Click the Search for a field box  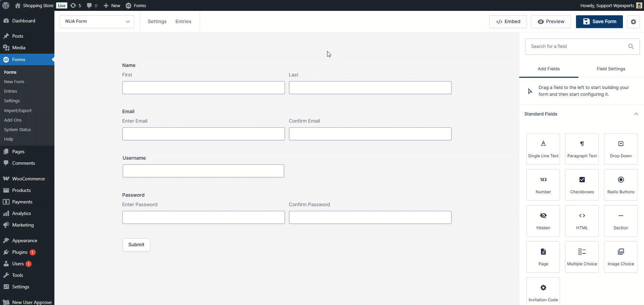coord(578,47)
